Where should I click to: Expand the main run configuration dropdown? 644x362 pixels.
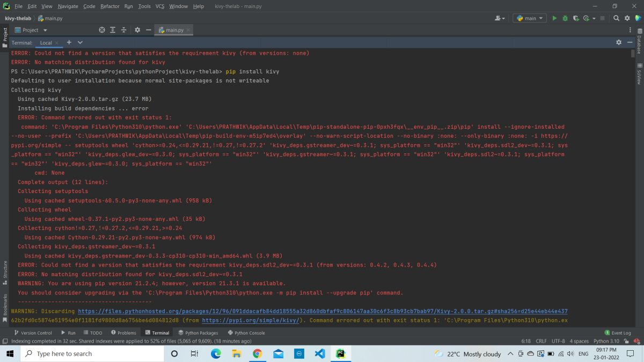[530, 18]
